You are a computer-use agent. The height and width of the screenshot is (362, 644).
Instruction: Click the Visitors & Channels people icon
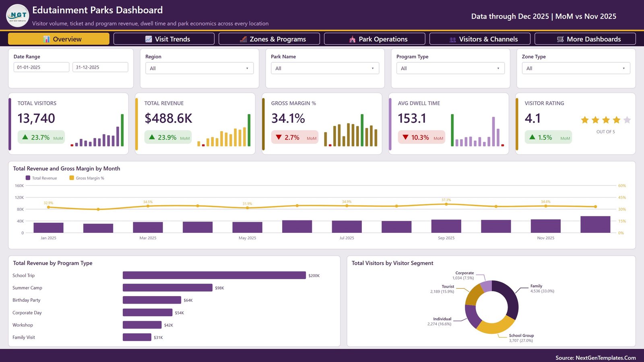[453, 39]
